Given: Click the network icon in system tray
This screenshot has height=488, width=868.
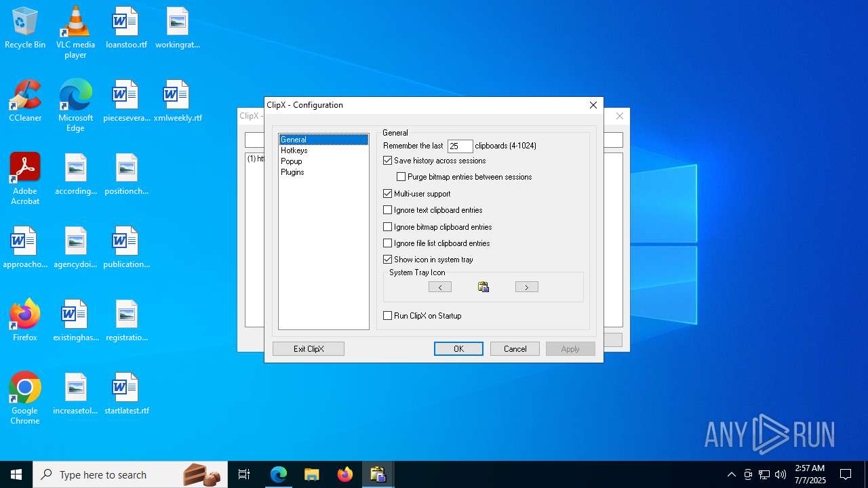Looking at the screenshot, I should [764, 474].
